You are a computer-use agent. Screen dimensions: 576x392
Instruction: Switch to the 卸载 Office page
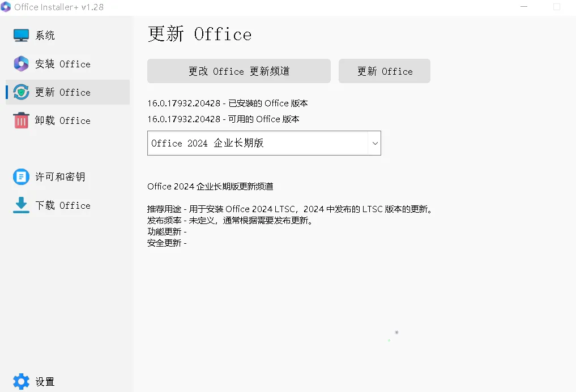pos(67,120)
